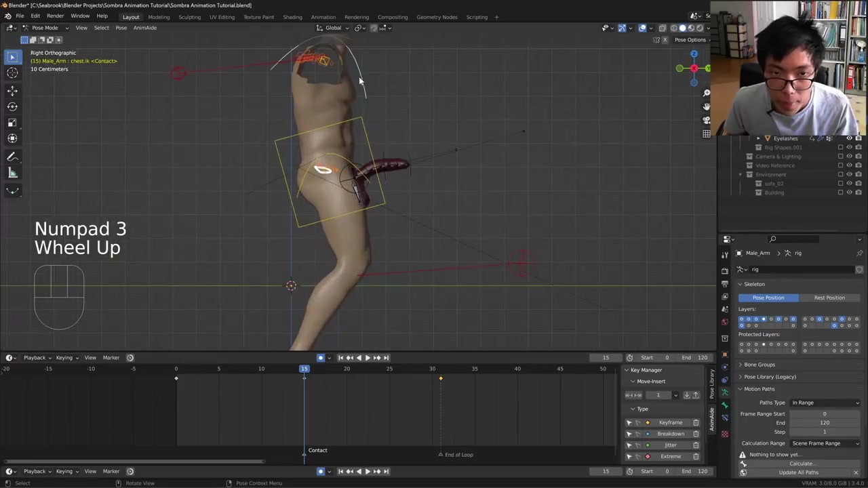Pick the Measure tool

point(12,173)
